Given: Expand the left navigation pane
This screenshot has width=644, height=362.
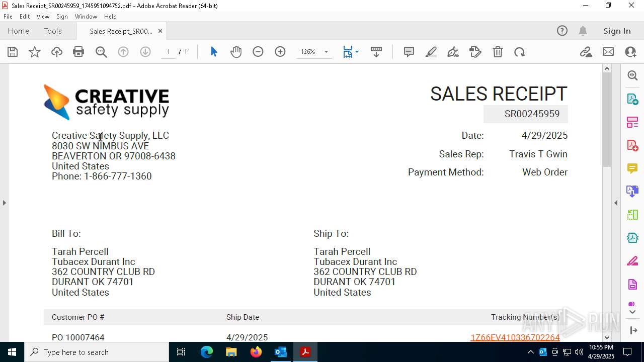Looking at the screenshot, I should [x=5, y=203].
